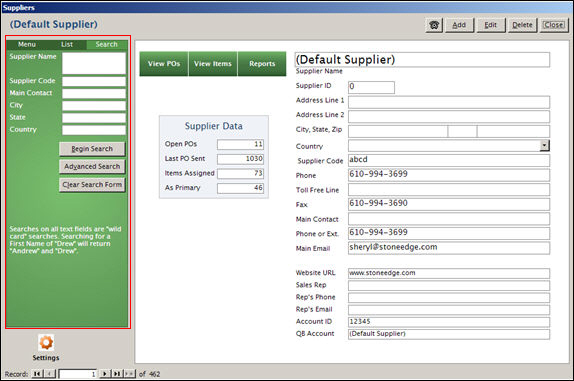
Task: Select the Search tab
Action: (x=107, y=44)
